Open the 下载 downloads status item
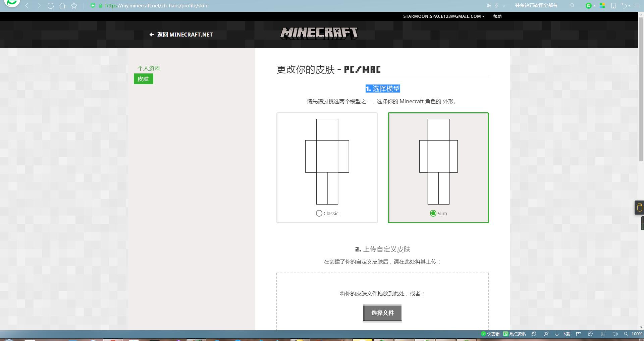This screenshot has height=341, width=644. [x=562, y=334]
